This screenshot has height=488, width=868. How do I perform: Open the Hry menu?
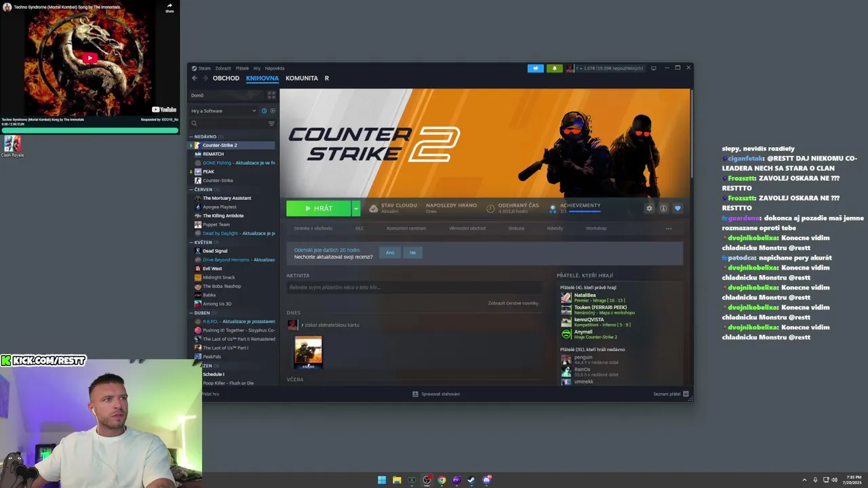coord(257,68)
